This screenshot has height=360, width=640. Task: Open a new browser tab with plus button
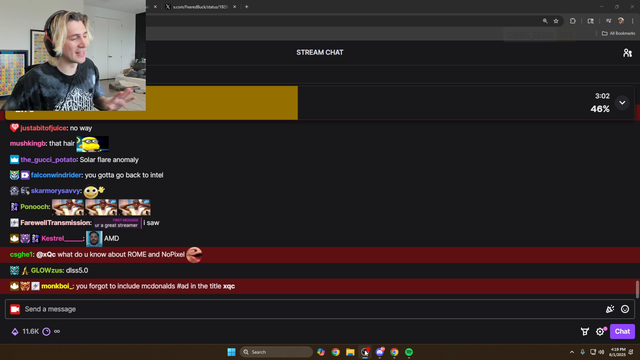247,7
